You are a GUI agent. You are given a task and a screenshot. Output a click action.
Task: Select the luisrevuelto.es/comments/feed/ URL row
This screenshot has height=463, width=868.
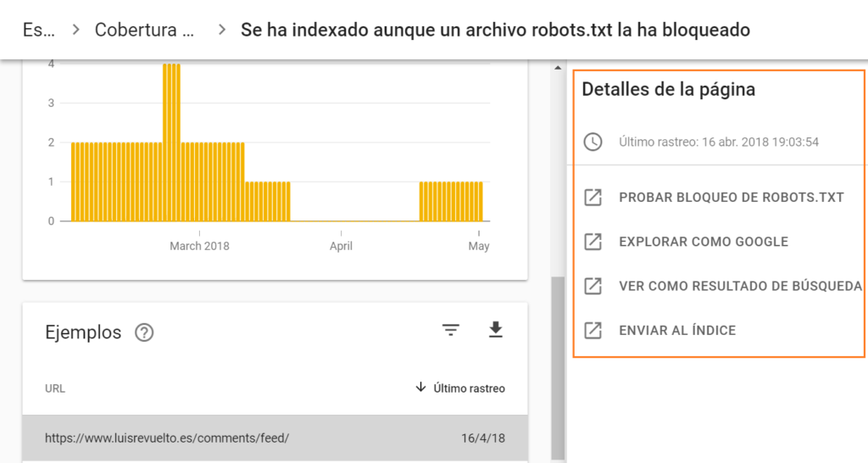click(275, 438)
